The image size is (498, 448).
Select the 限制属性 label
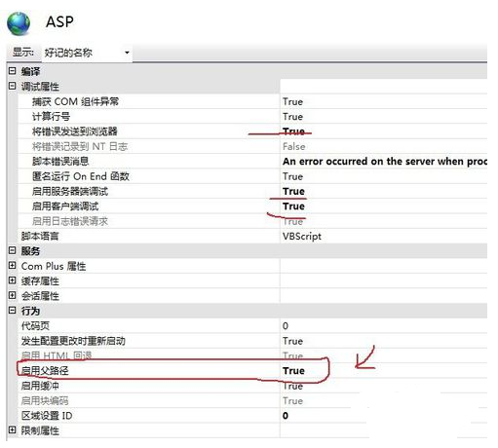coord(40,430)
